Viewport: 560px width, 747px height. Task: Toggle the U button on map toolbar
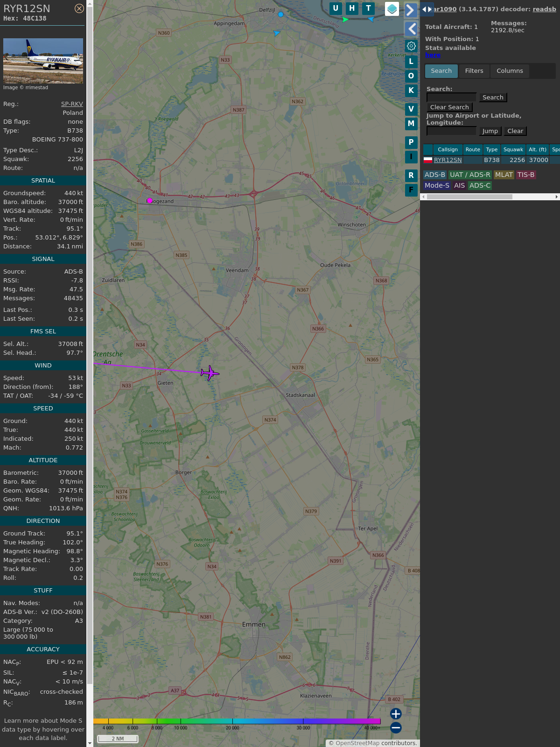tap(336, 8)
